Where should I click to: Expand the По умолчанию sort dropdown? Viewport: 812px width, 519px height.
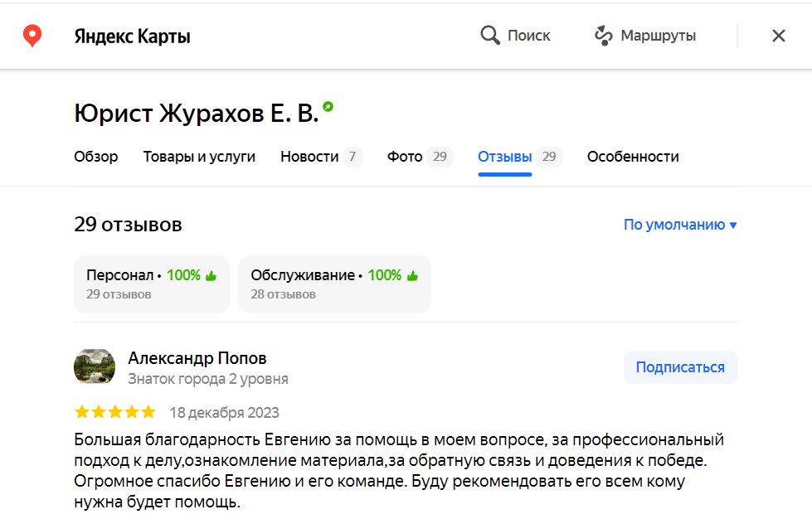pos(680,225)
